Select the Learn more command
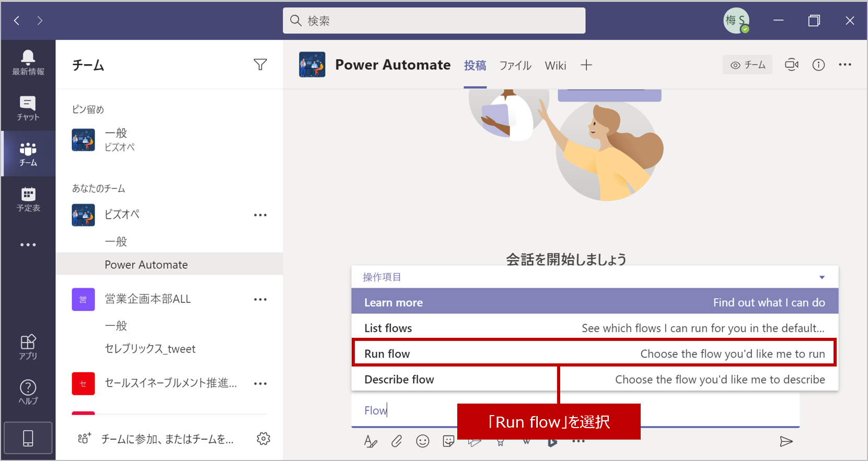Image resolution: width=868 pixels, height=461 pixels. [595, 302]
